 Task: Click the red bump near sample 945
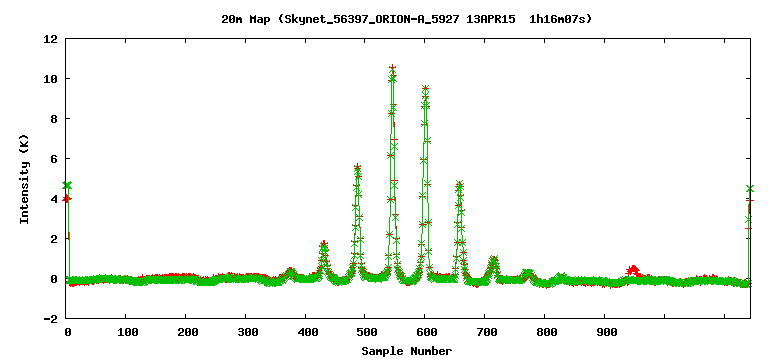tap(633, 270)
